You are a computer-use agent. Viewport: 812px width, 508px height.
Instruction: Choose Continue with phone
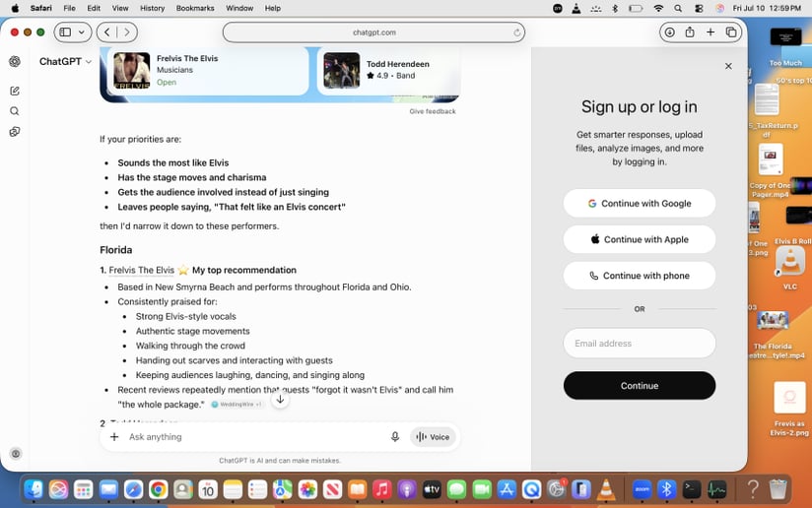640,276
